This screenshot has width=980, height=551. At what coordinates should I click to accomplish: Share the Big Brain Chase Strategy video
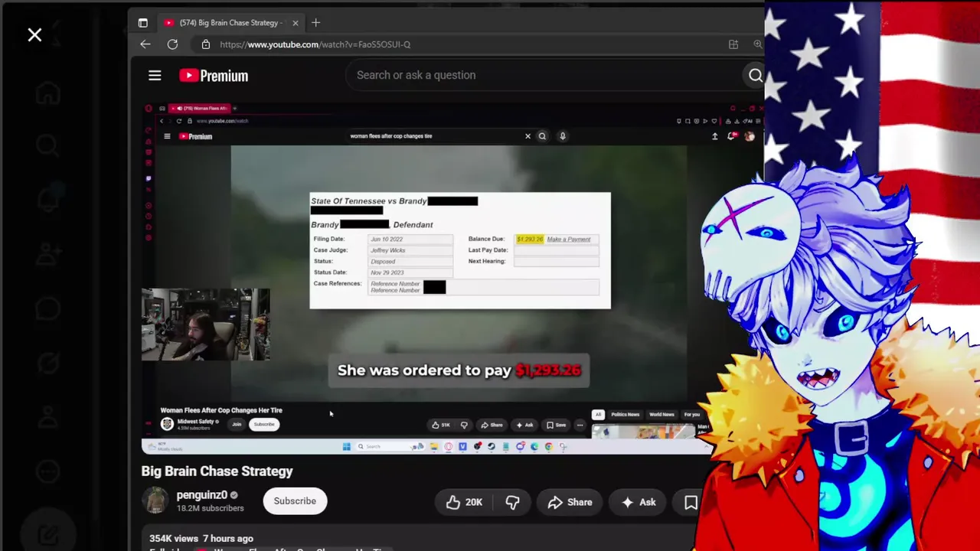(570, 502)
